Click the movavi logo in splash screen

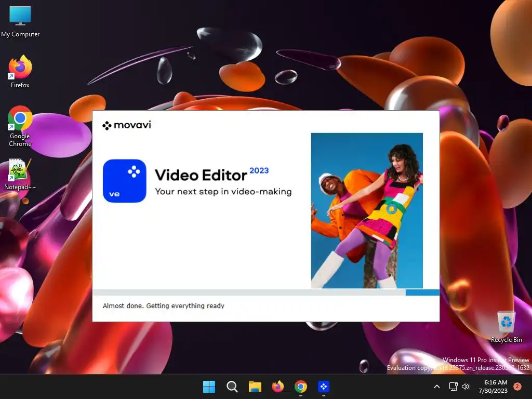tap(127, 125)
